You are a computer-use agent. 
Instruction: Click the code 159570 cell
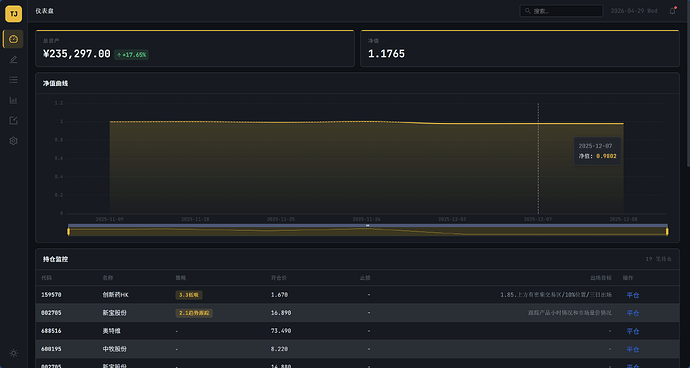pos(51,295)
